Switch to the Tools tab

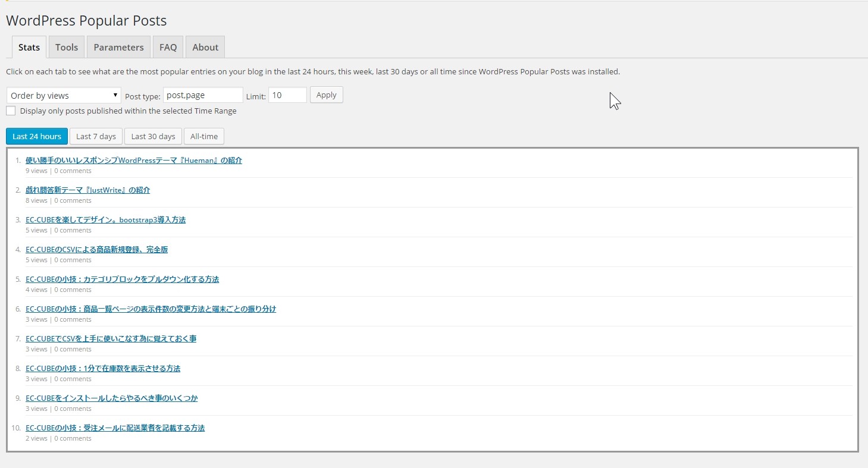[67, 48]
